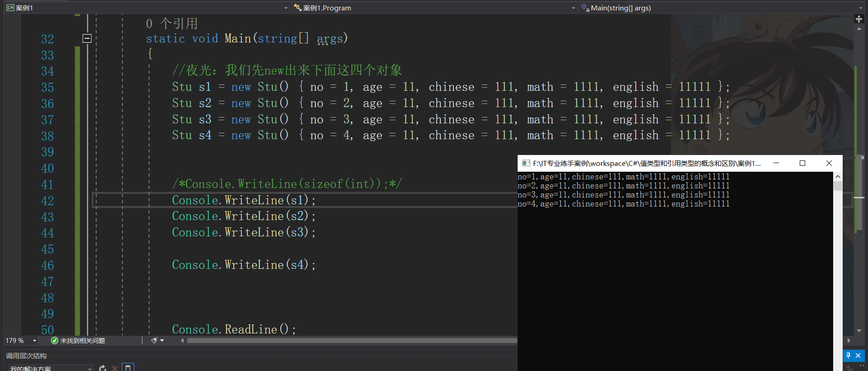Click the red X remove root icon
868x371 pixels.
(115, 368)
